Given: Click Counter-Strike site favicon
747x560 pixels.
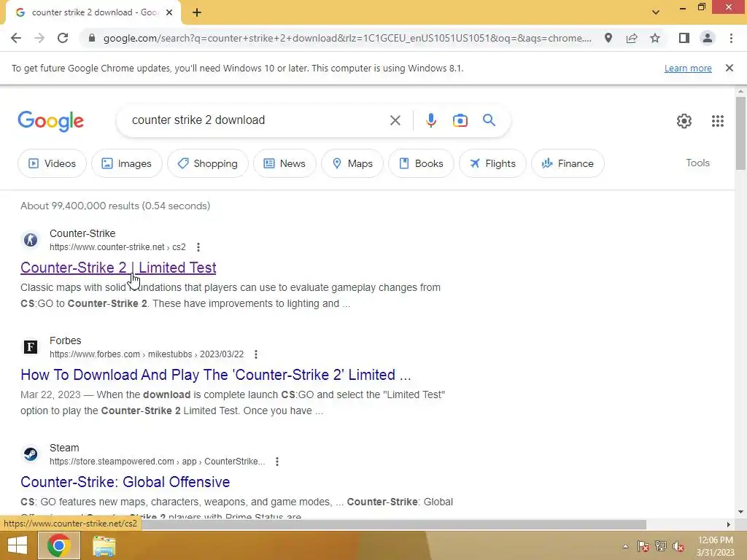Looking at the screenshot, I should coord(31,239).
